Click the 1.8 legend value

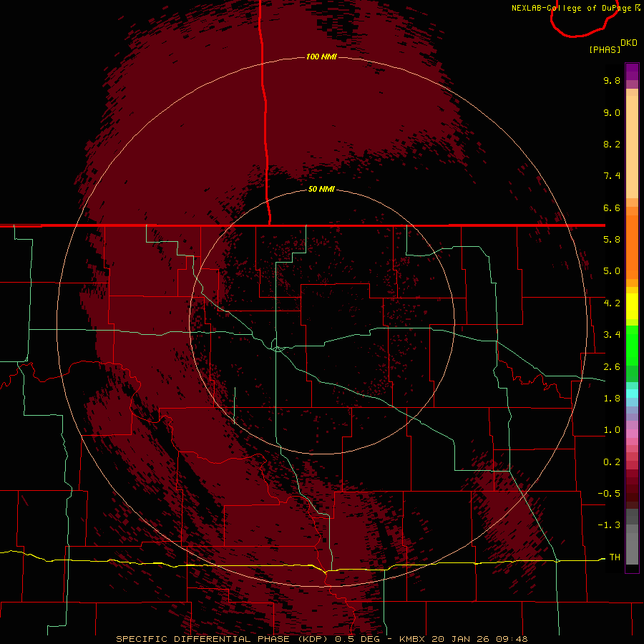coord(612,399)
